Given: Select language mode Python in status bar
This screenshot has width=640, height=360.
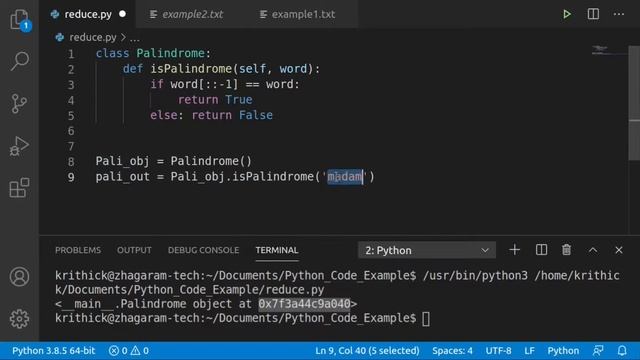Looking at the screenshot, I should tap(563, 351).
